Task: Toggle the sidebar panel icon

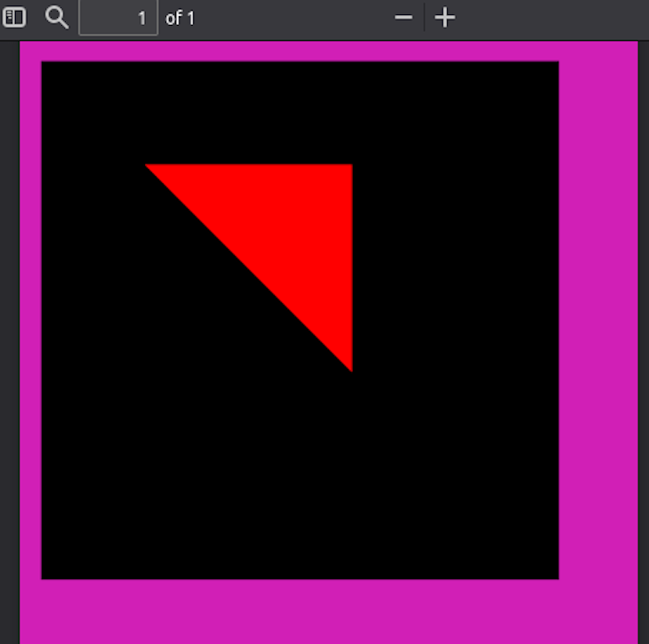Action: [14, 18]
